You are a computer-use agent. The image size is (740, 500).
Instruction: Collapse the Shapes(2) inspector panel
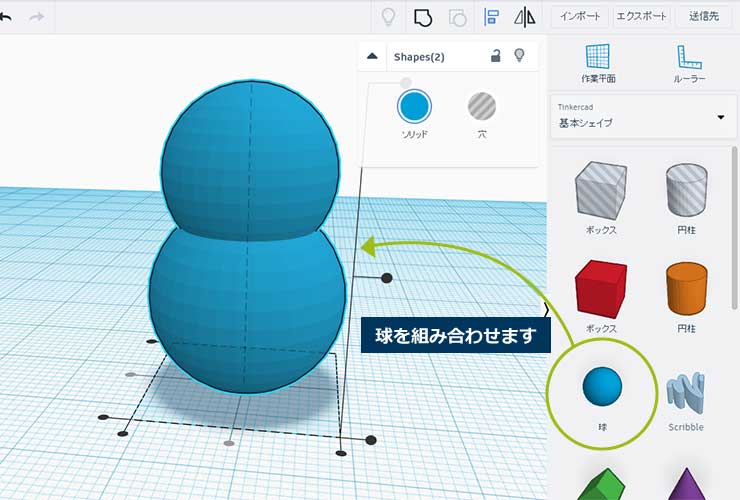point(372,56)
